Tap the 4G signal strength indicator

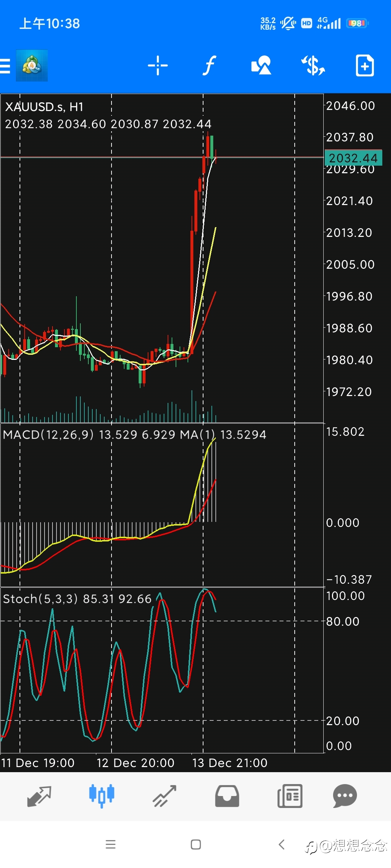click(x=329, y=23)
